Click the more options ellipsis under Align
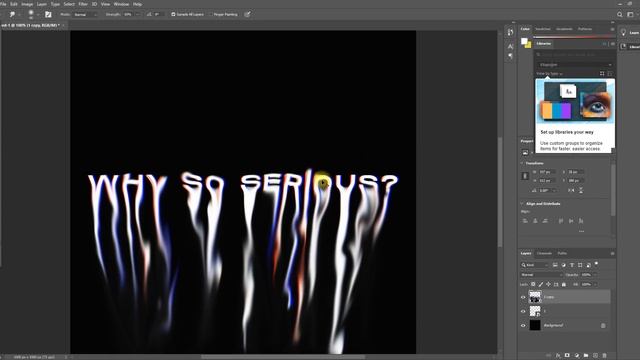This screenshot has width=640, height=360. pos(581,231)
